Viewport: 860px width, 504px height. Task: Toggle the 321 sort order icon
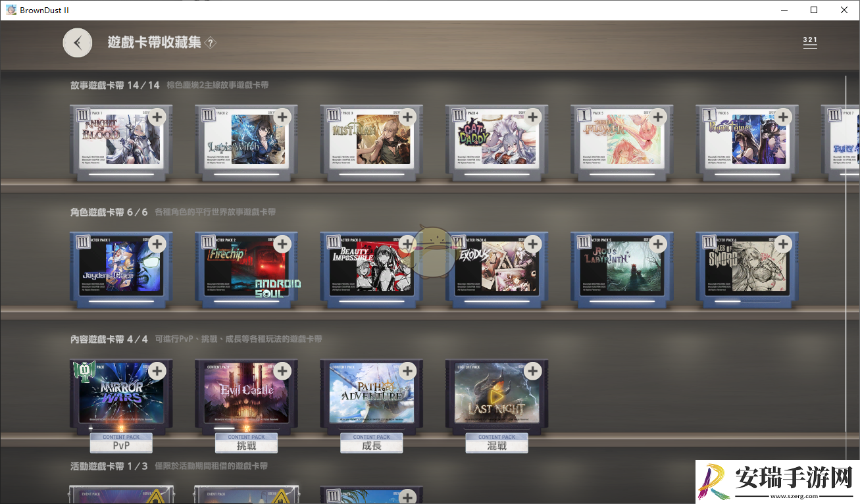[x=810, y=41]
